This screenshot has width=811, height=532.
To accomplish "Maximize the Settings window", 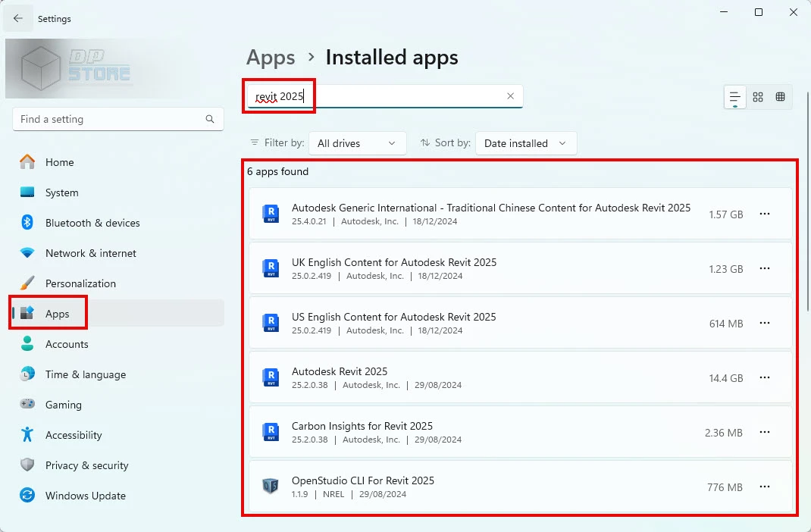I will click(x=758, y=12).
